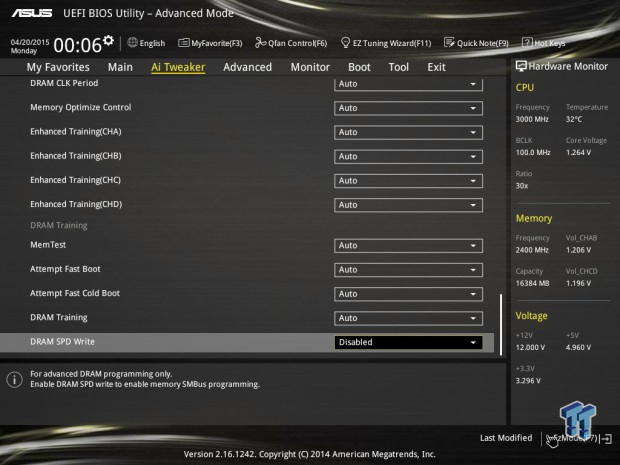Click the 04/20/2015 date text
Image resolution: width=620 pixels, height=465 pixels.
[30, 42]
